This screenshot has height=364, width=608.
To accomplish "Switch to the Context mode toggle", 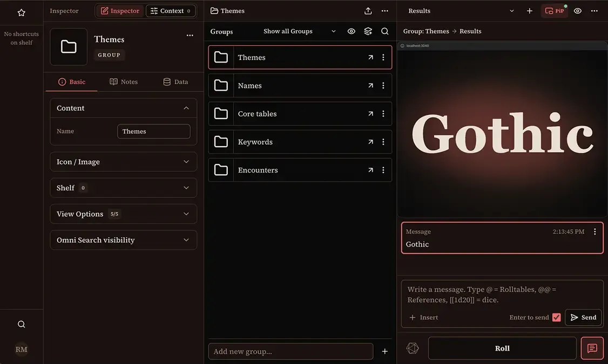I will pyautogui.click(x=170, y=11).
